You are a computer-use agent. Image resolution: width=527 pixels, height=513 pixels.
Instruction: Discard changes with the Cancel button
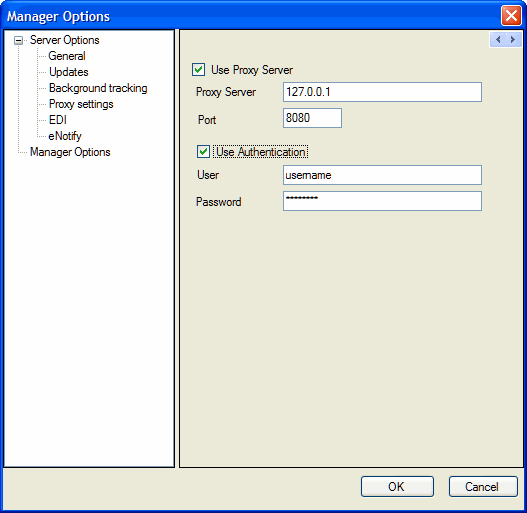point(483,486)
